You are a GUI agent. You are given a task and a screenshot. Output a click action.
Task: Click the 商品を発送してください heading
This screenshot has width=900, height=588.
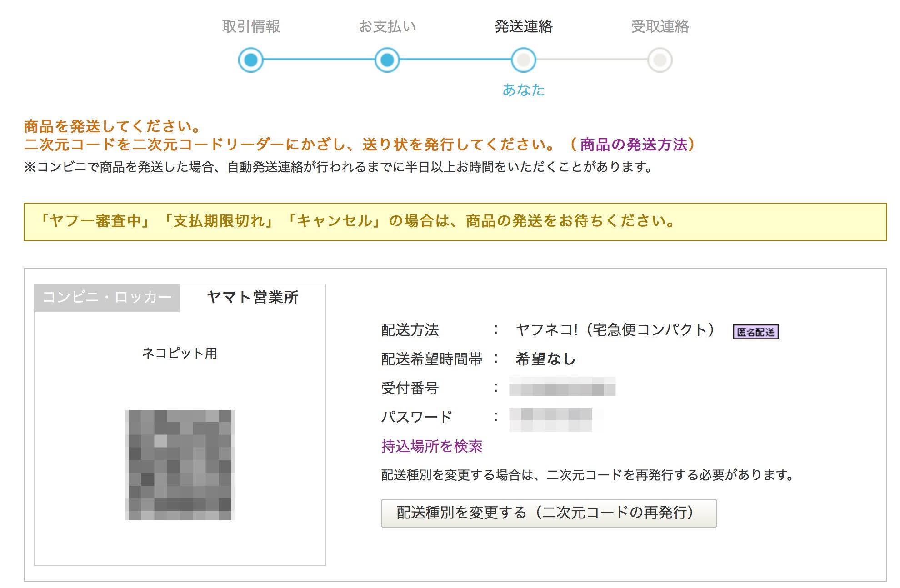pyautogui.click(x=112, y=126)
